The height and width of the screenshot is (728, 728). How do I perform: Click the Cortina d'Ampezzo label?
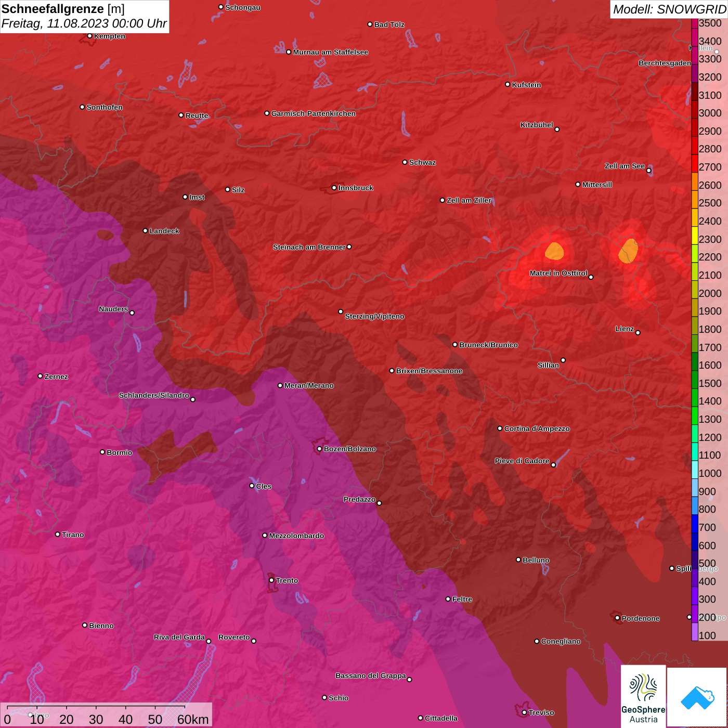click(x=537, y=428)
